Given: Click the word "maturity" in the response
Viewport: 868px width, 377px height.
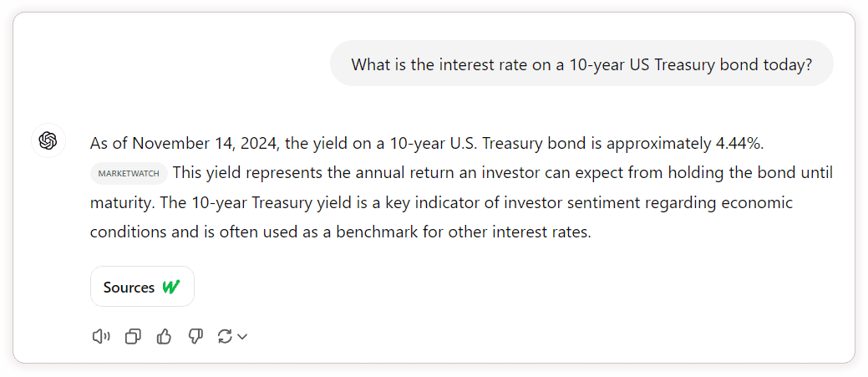Looking at the screenshot, I should 118,202.
